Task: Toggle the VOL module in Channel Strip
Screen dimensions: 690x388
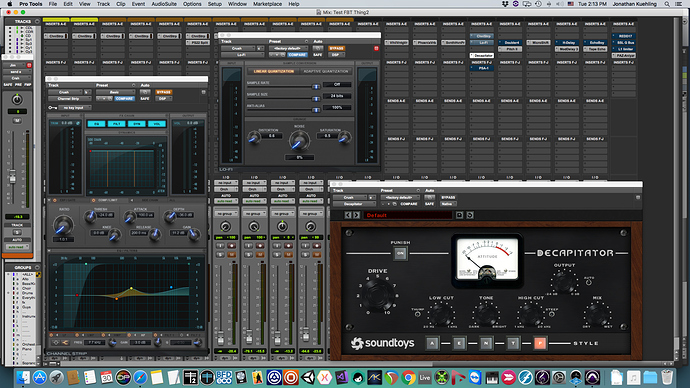Action: [157, 124]
